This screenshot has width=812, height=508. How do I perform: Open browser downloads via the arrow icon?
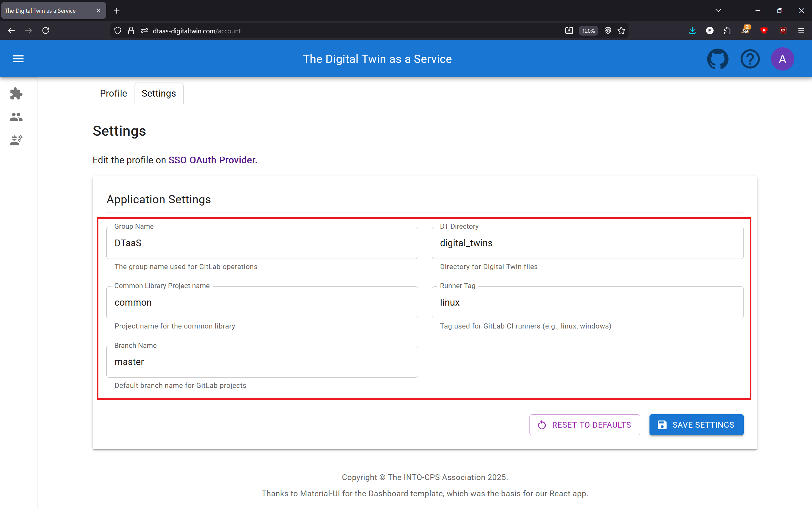[692, 30]
